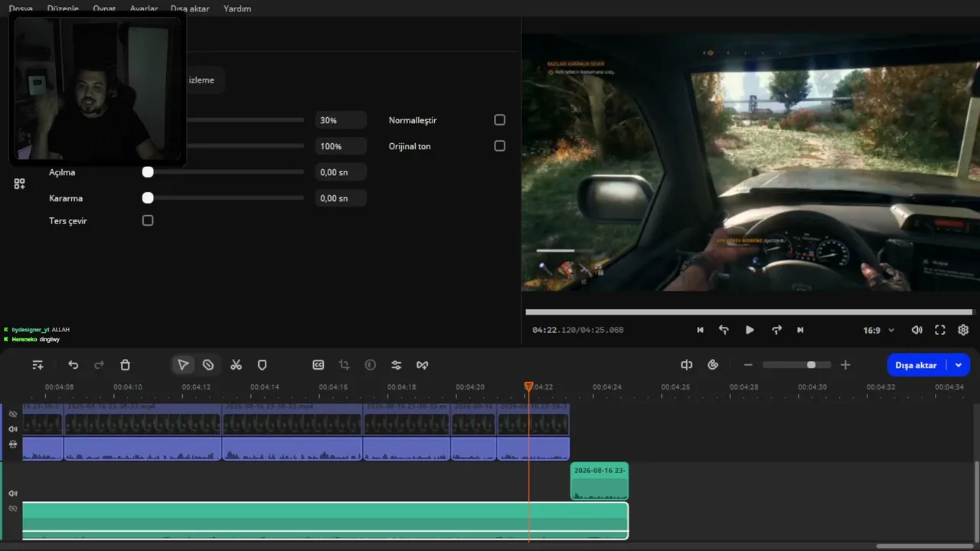The image size is (980, 551).
Task: Click the orange playhead marker on ruler
Action: click(x=528, y=387)
